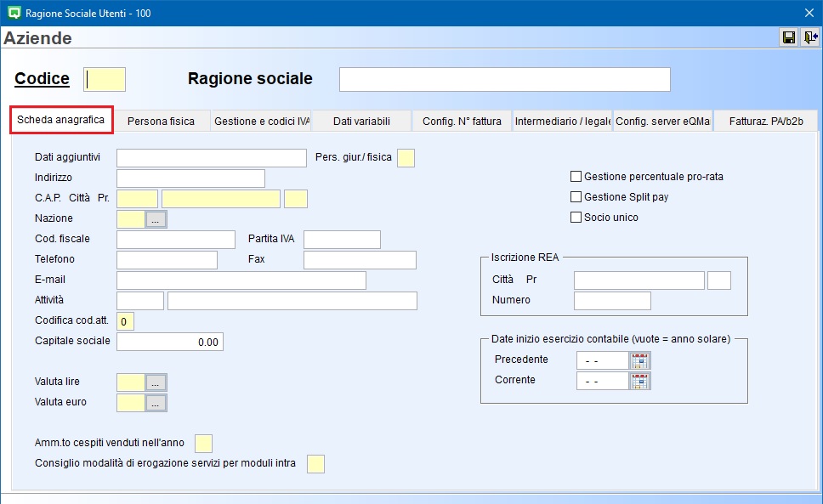
Task: Click the Attività description field
Action: tap(292, 301)
